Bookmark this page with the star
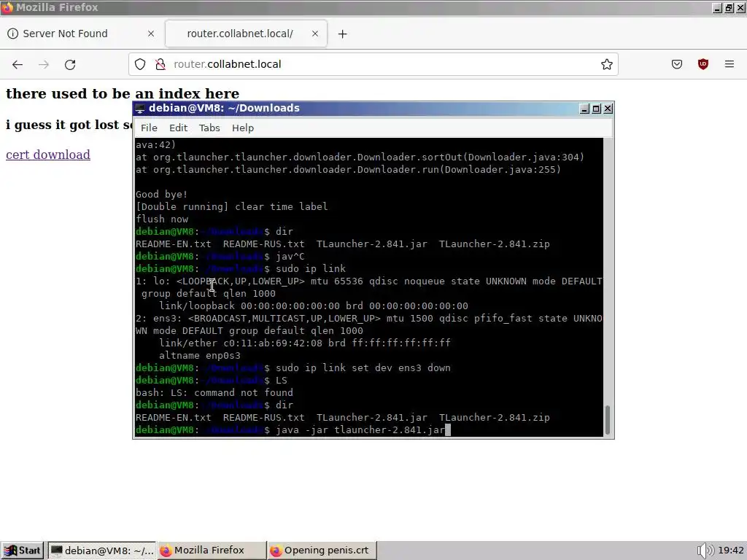 tap(606, 64)
